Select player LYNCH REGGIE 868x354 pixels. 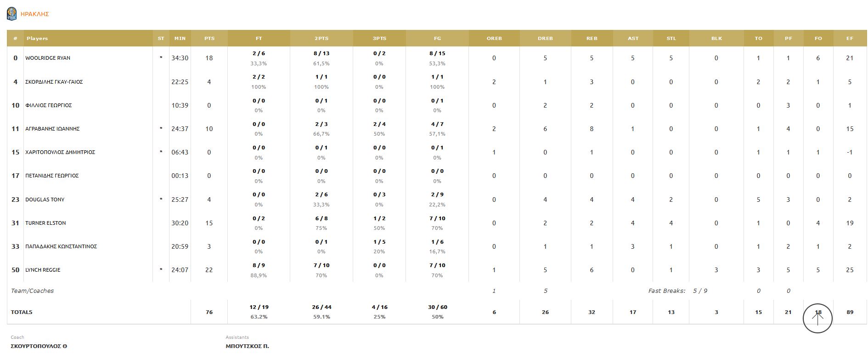click(43, 270)
